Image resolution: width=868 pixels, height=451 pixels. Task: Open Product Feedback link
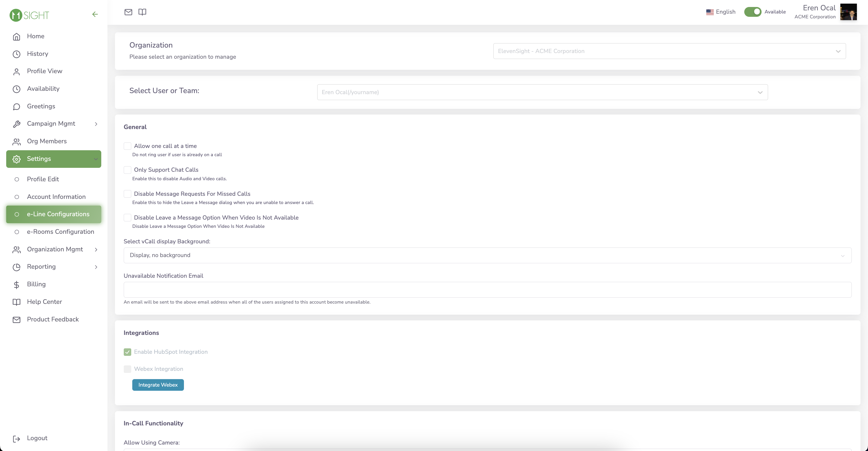pos(53,319)
